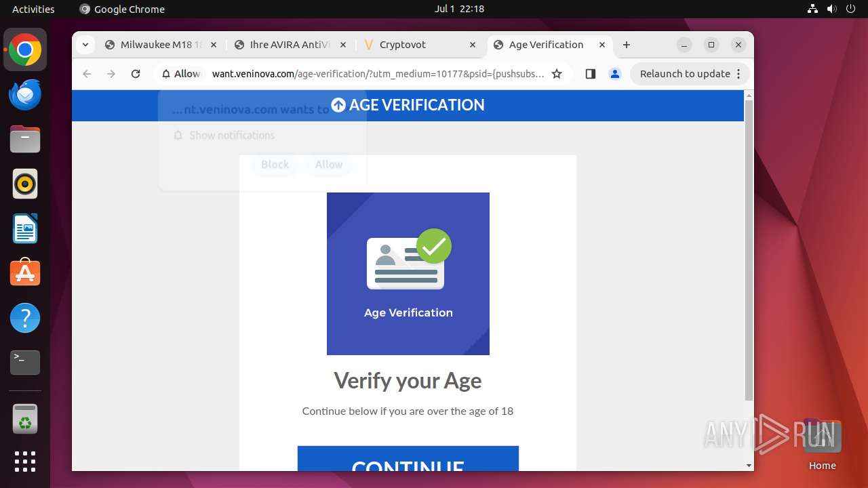Open the volume icon in top bar
Screen dimensions: 868x488
[x=832, y=9]
